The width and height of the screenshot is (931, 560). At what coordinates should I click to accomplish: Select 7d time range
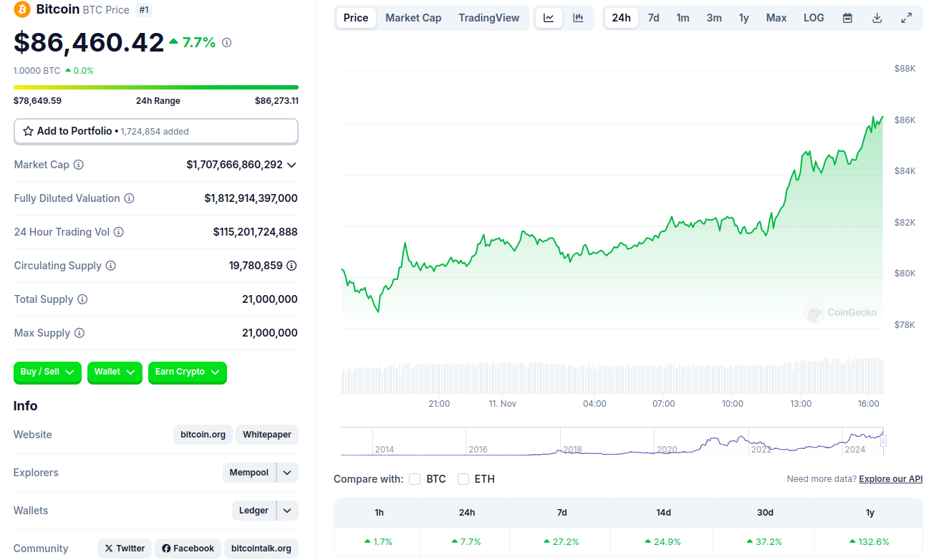654,18
